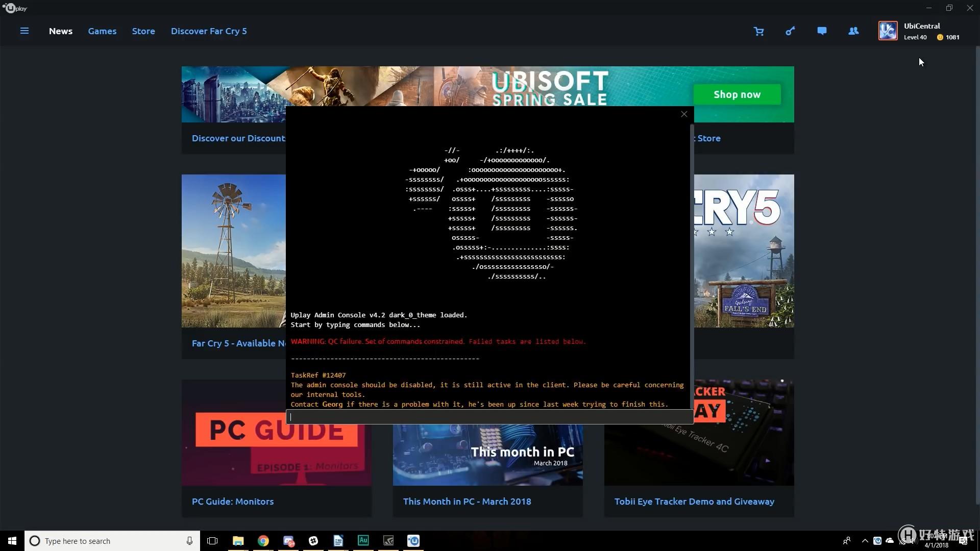Open Discover Far Cry 5 tab
This screenshot has height=551, width=980.
(x=209, y=31)
